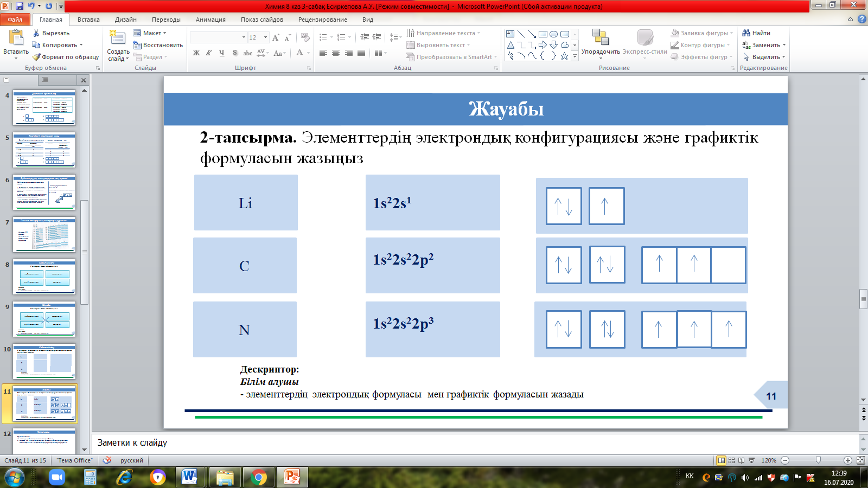This screenshot has height=488, width=868.
Task: Toggle strikethrough formatting (abc)
Action: click(248, 53)
